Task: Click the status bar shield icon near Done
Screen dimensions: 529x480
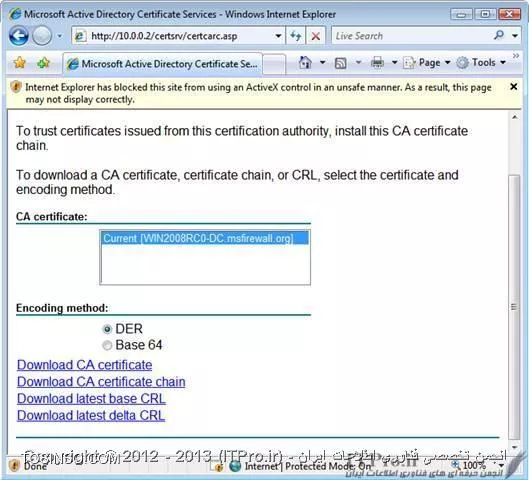Action: (x=14, y=466)
